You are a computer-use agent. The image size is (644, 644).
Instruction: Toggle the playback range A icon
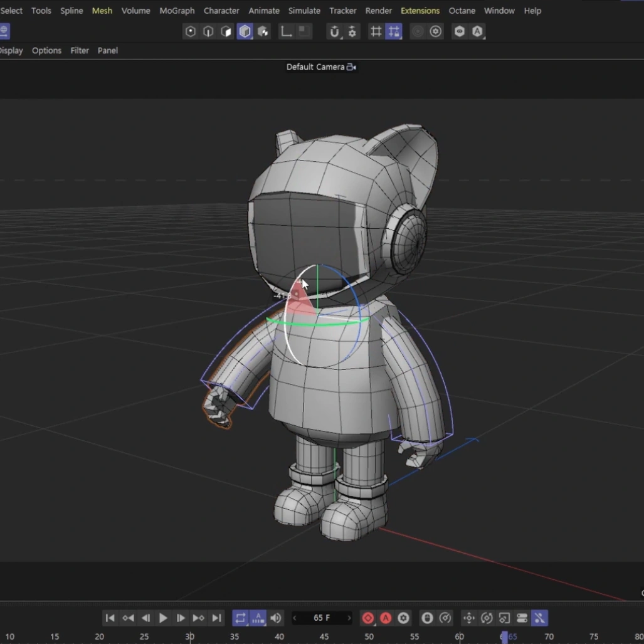[x=258, y=618]
